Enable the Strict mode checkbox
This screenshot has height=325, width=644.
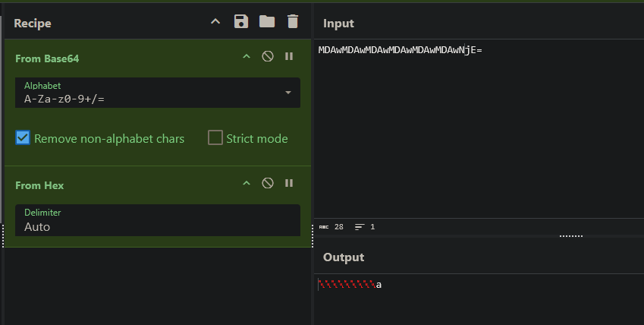point(215,137)
